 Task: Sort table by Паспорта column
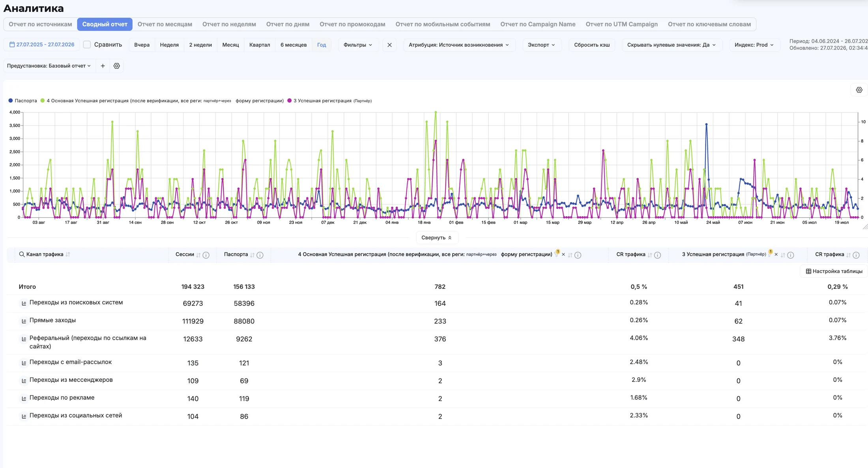pyautogui.click(x=253, y=255)
